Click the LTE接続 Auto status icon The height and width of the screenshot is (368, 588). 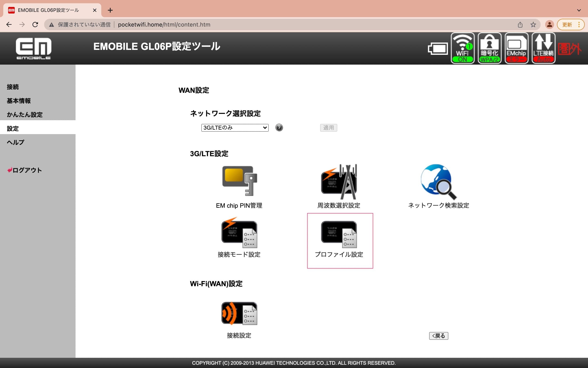pyautogui.click(x=543, y=48)
